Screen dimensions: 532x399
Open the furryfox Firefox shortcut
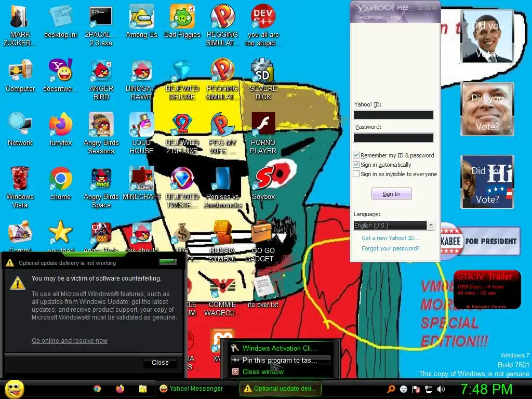[61, 129]
